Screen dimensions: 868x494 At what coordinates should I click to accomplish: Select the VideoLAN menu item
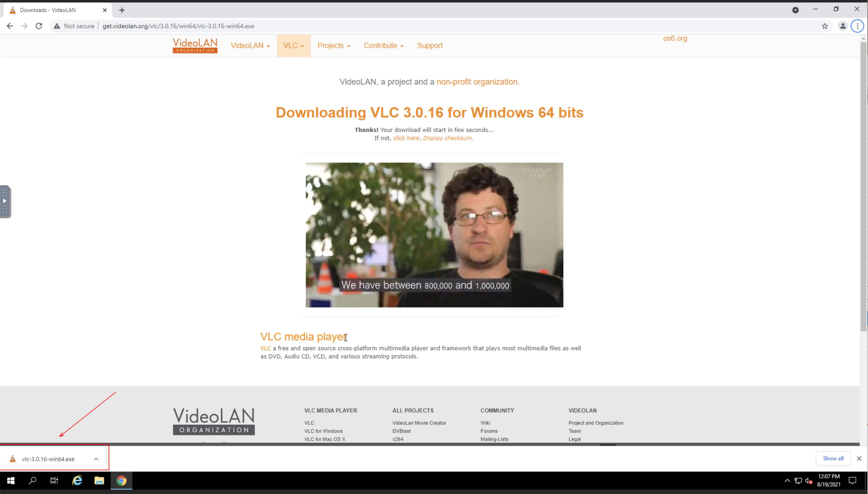click(250, 45)
